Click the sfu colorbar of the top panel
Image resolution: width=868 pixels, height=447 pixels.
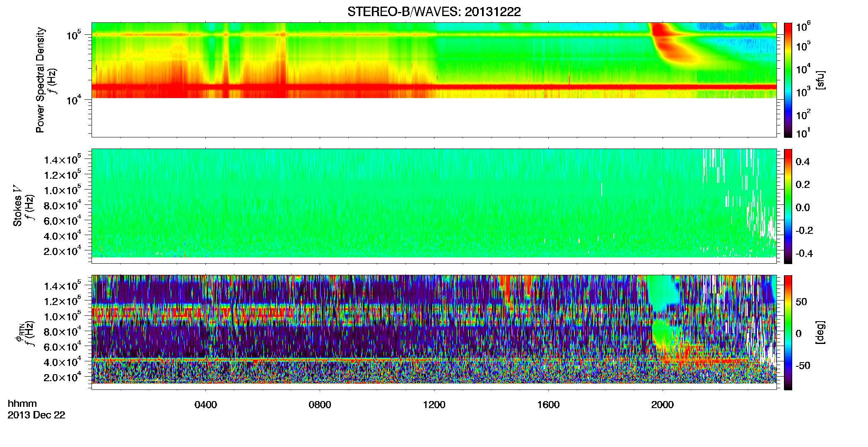coord(788,80)
